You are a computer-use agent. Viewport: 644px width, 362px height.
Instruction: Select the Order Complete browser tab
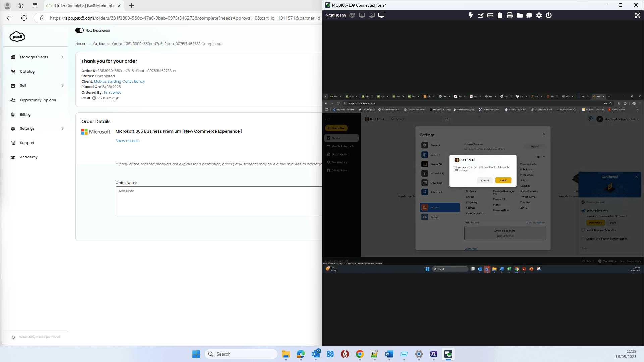pyautogui.click(x=84, y=6)
